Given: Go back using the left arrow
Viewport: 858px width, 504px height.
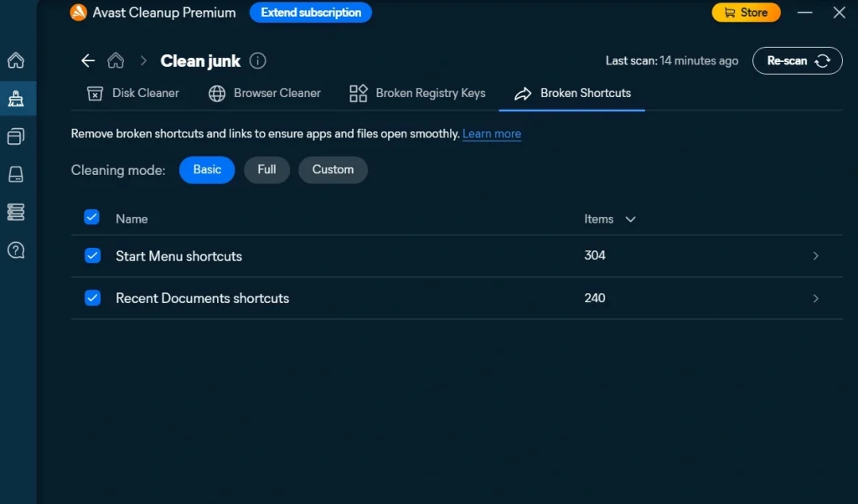Looking at the screenshot, I should tap(88, 60).
